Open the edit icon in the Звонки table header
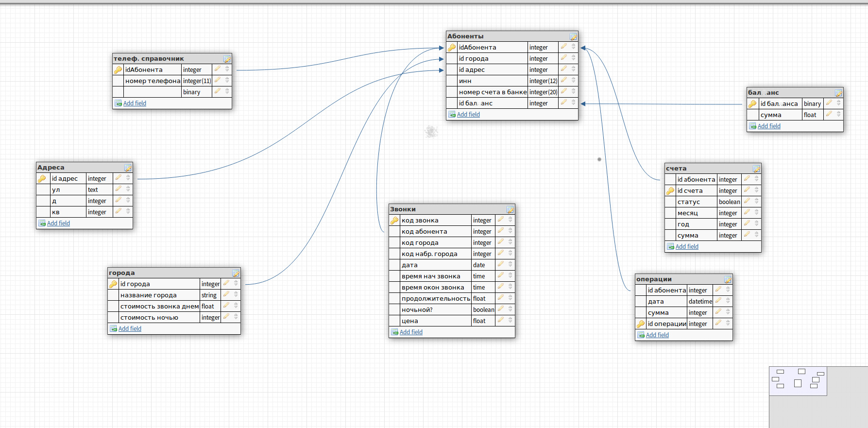The height and width of the screenshot is (428, 868). pyautogui.click(x=510, y=209)
